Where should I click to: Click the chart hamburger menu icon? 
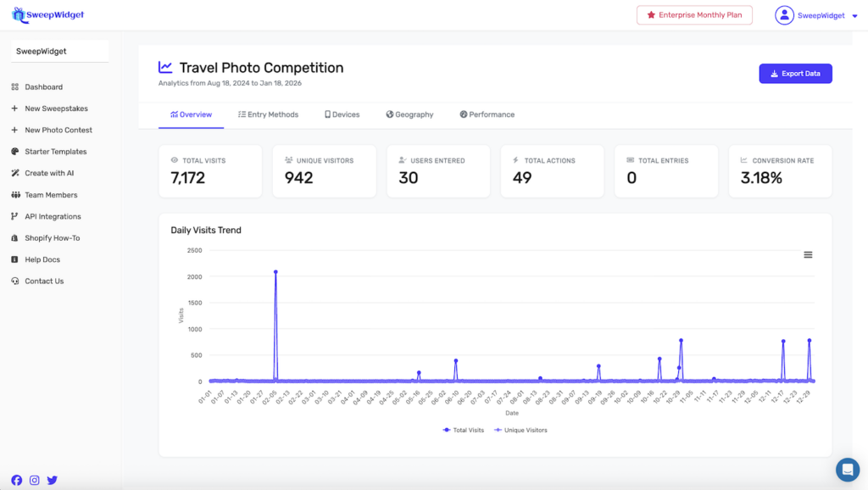(808, 254)
